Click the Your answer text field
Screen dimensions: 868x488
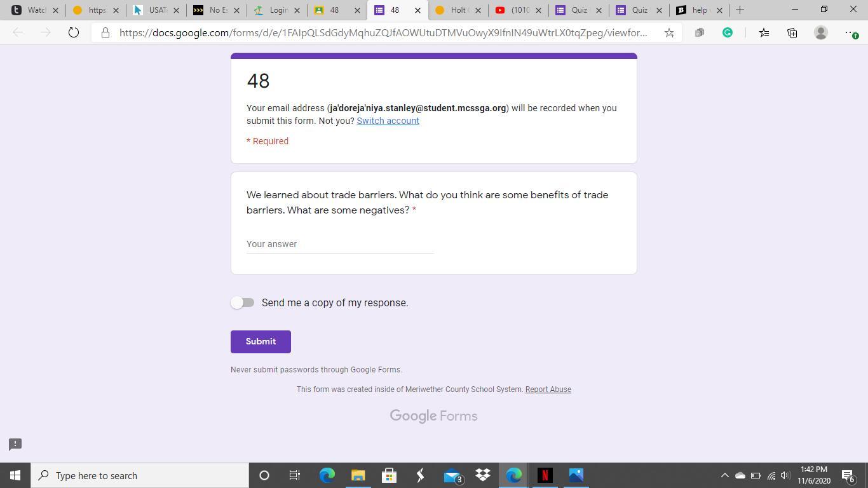coord(340,244)
